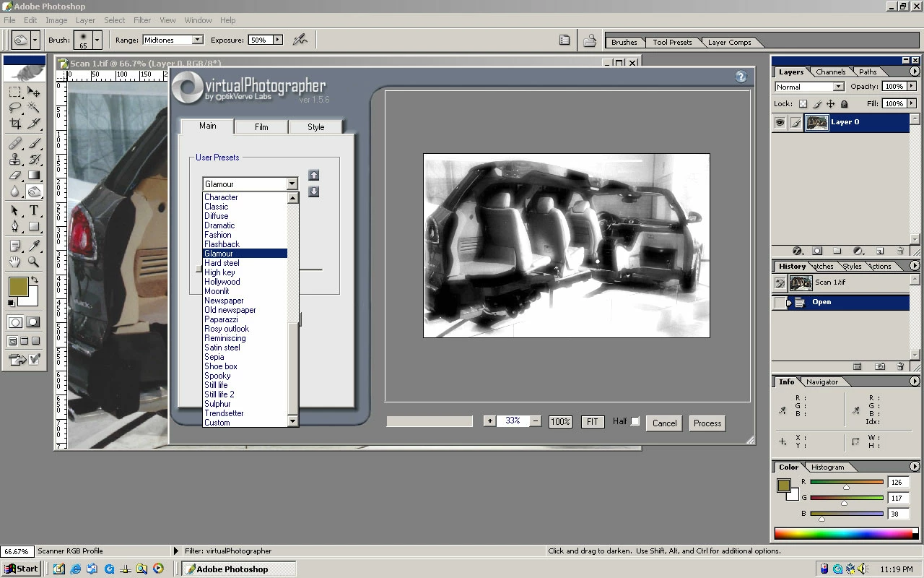Select the Slice tool

(33, 124)
